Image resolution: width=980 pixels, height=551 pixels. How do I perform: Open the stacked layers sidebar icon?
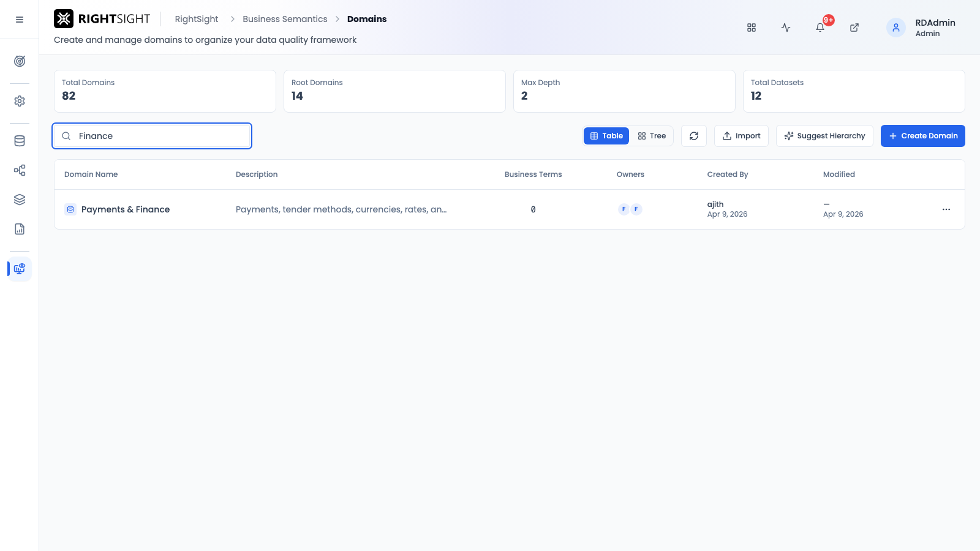point(20,200)
